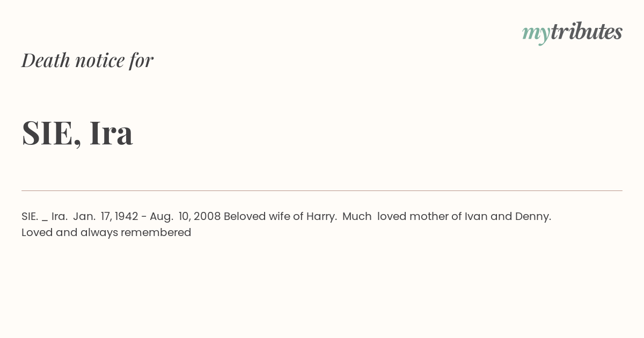Click the "Death notice for" heading
Image resolution: width=644 pixels, height=338 pixels.
point(87,60)
